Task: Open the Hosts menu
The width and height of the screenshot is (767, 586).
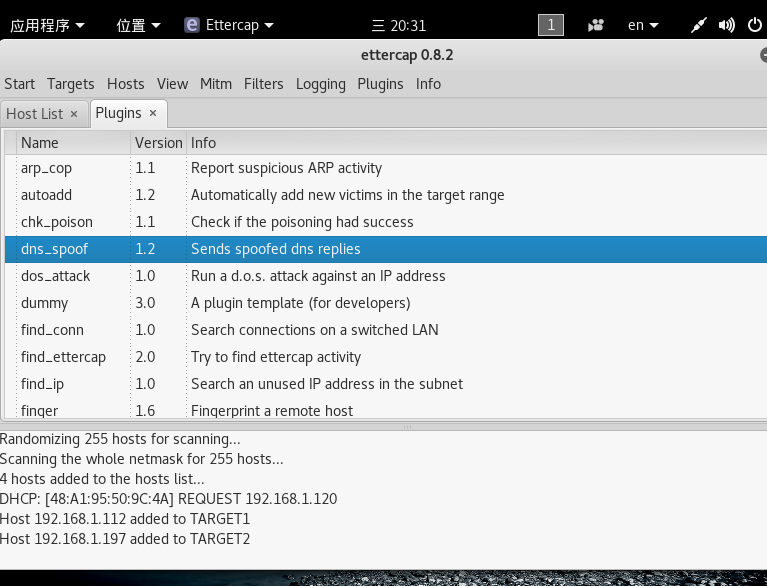Action: [x=126, y=84]
